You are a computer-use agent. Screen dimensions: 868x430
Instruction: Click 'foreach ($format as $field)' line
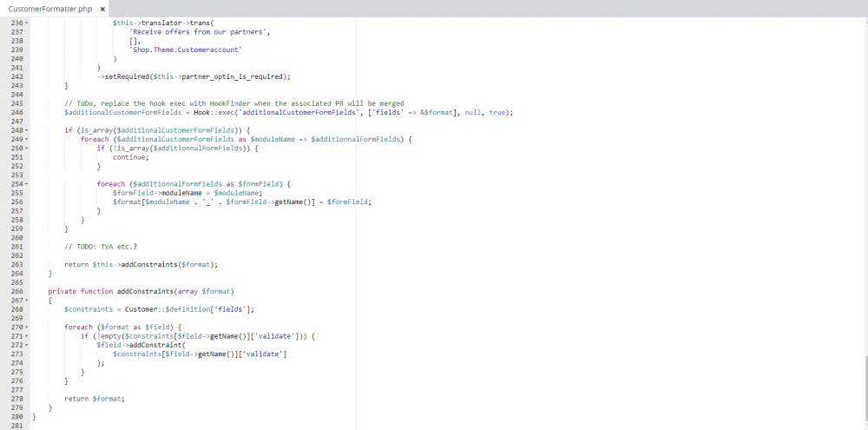123,327
